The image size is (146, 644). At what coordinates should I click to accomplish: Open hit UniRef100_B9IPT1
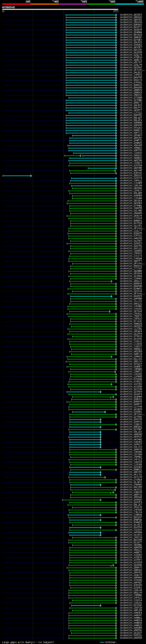point(131,27)
